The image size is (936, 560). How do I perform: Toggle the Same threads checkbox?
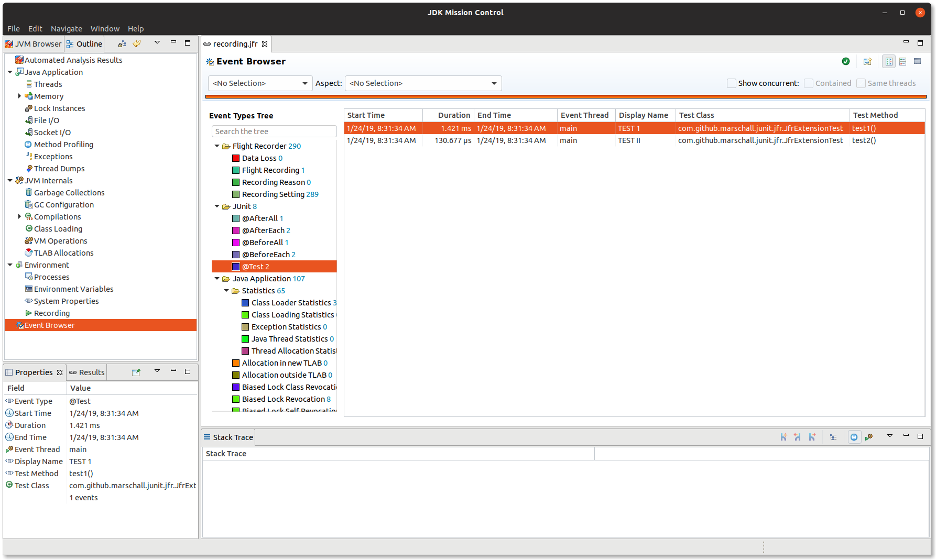coord(861,83)
